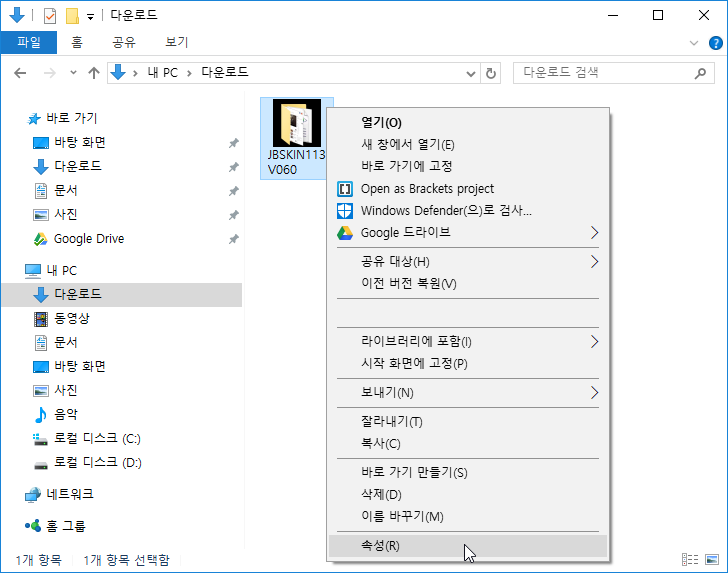This screenshot has width=728, height=573.
Task: Open the 라이브러리에 포함(I) submenu
Action: 468,342
